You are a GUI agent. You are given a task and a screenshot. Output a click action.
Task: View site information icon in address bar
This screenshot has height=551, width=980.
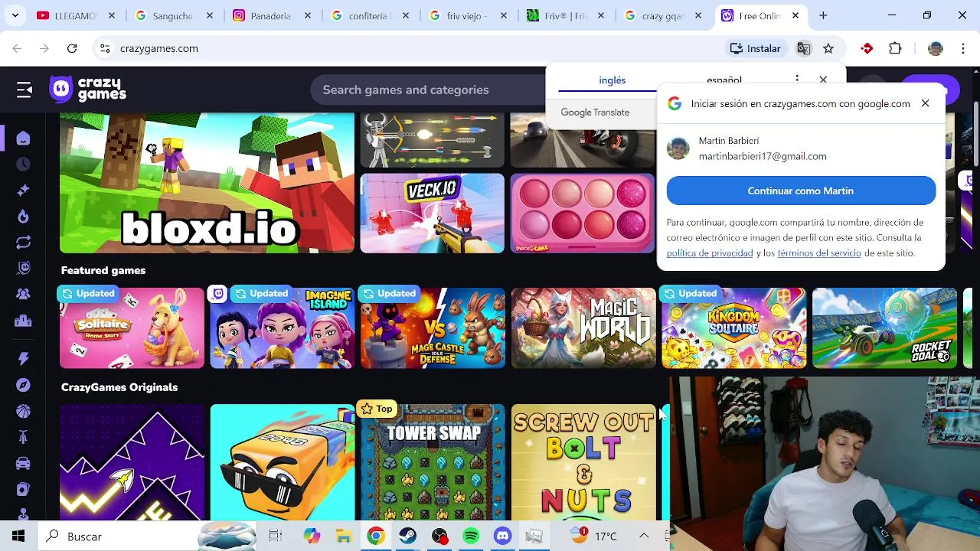105,48
